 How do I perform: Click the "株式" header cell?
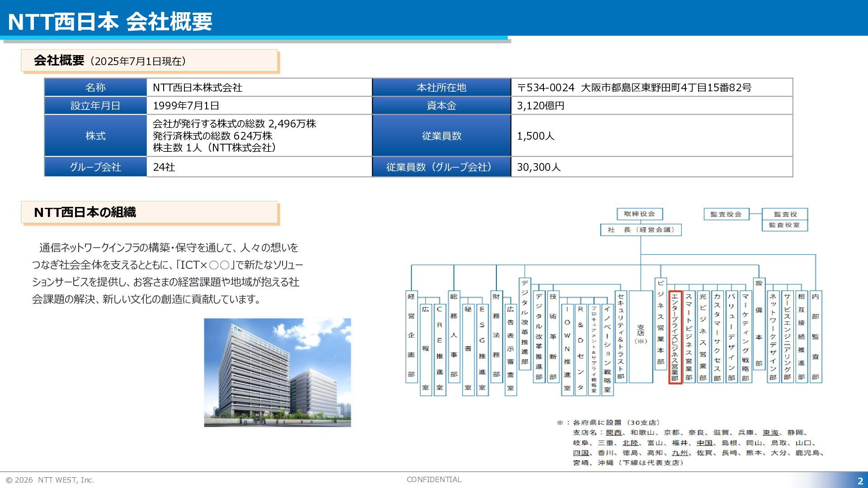click(95, 136)
